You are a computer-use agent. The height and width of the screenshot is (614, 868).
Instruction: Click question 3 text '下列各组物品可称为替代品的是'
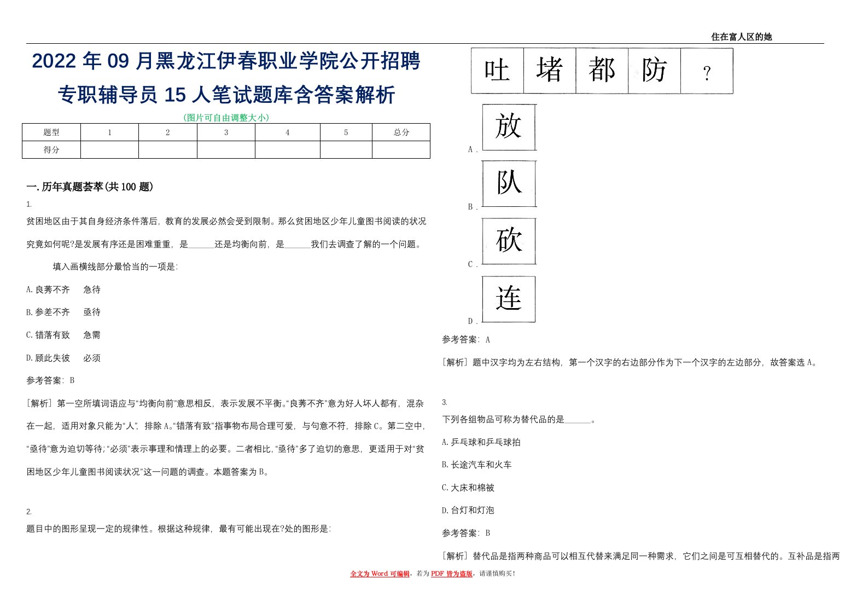coord(503,419)
